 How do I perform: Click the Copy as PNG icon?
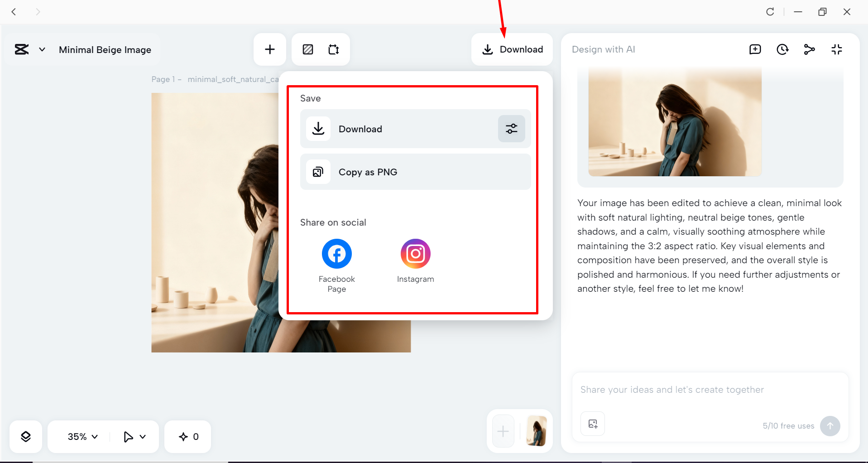tap(318, 172)
